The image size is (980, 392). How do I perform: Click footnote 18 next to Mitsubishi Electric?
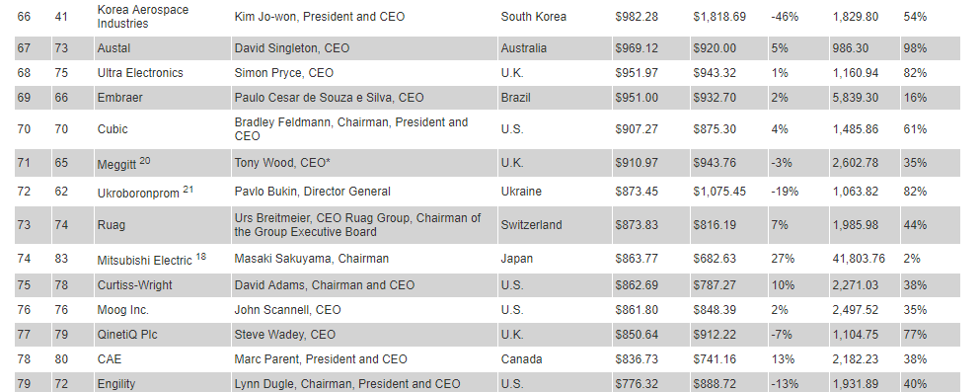pos(200,257)
